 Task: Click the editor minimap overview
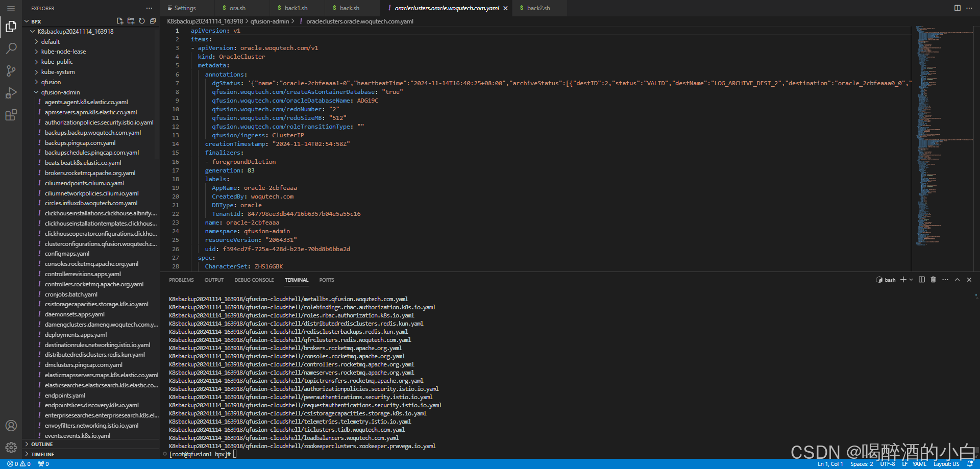pos(943,135)
